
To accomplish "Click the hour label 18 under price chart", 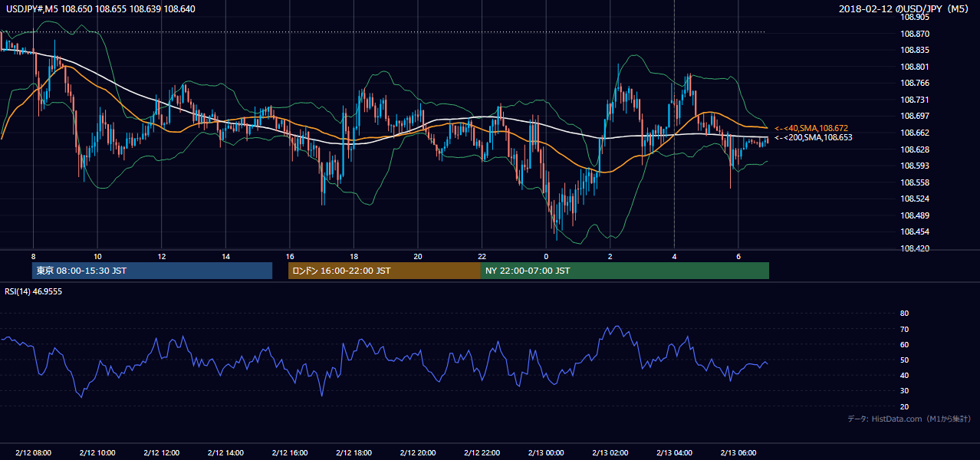I will pyautogui.click(x=354, y=256).
